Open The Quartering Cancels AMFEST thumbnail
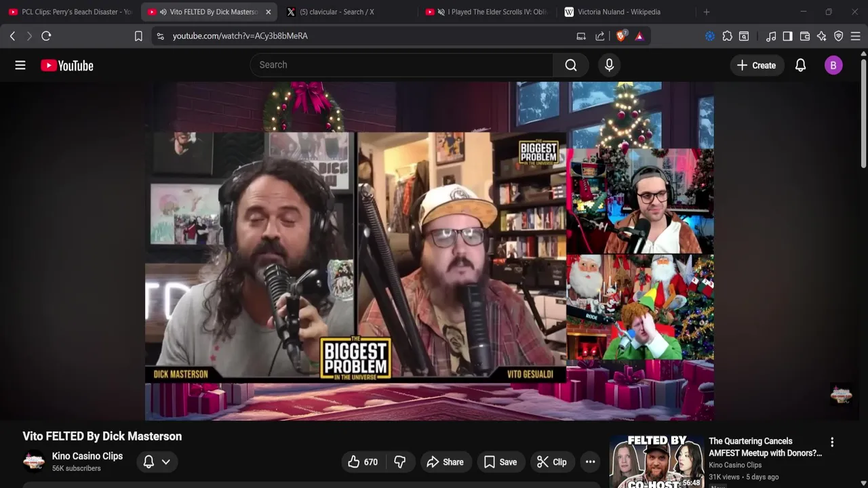 (x=656, y=462)
